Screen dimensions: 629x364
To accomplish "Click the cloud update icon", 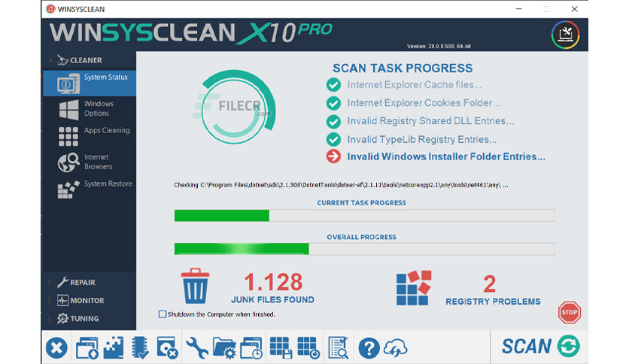I will tap(396, 348).
